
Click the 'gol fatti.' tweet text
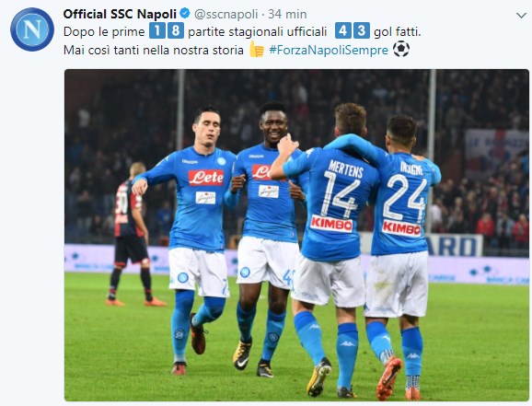point(398,31)
